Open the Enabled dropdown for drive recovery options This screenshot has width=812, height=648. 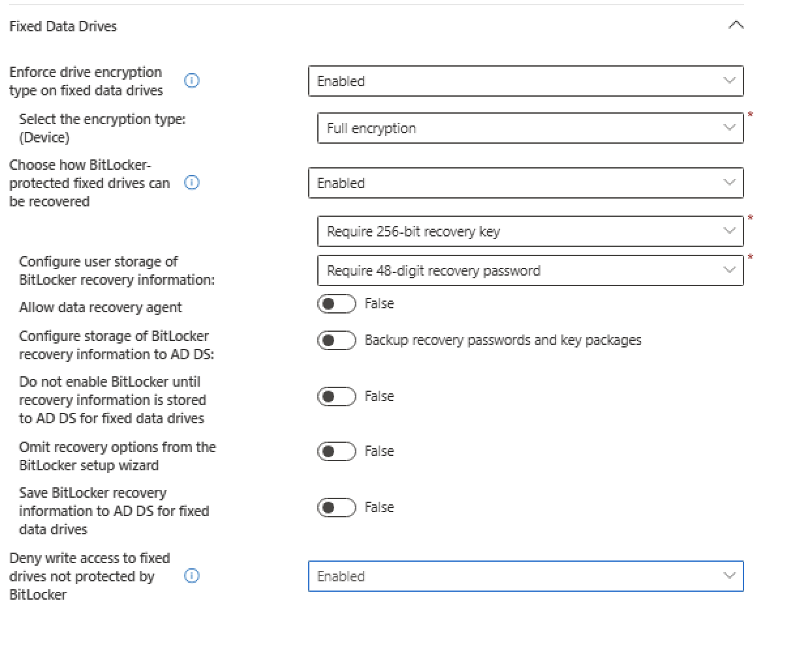click(x=526, y=183)
